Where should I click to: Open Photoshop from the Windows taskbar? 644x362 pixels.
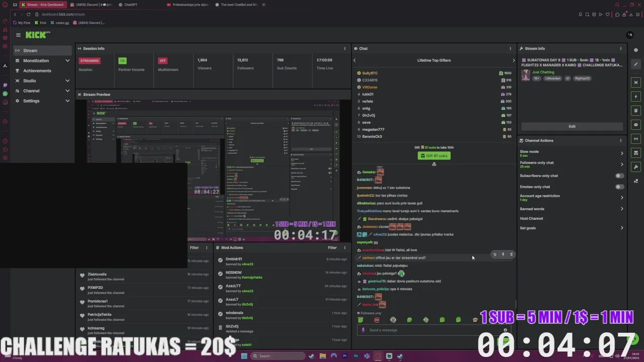tap(356, 356)
